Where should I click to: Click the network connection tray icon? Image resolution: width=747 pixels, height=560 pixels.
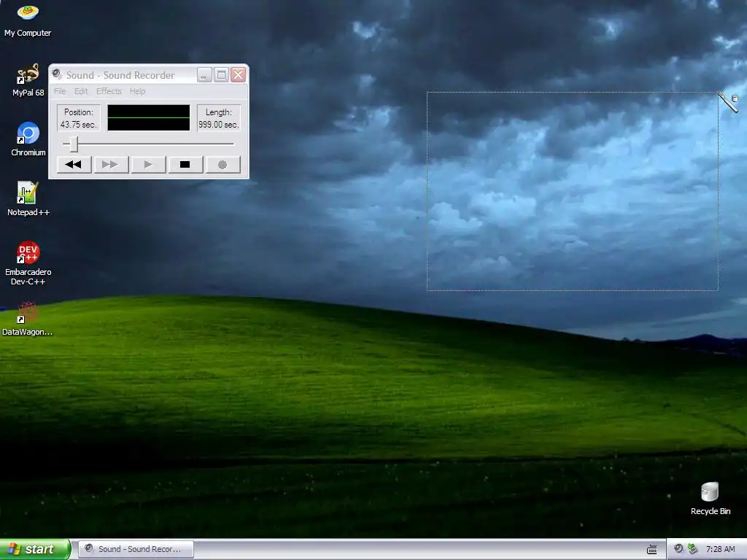(693, 549)
